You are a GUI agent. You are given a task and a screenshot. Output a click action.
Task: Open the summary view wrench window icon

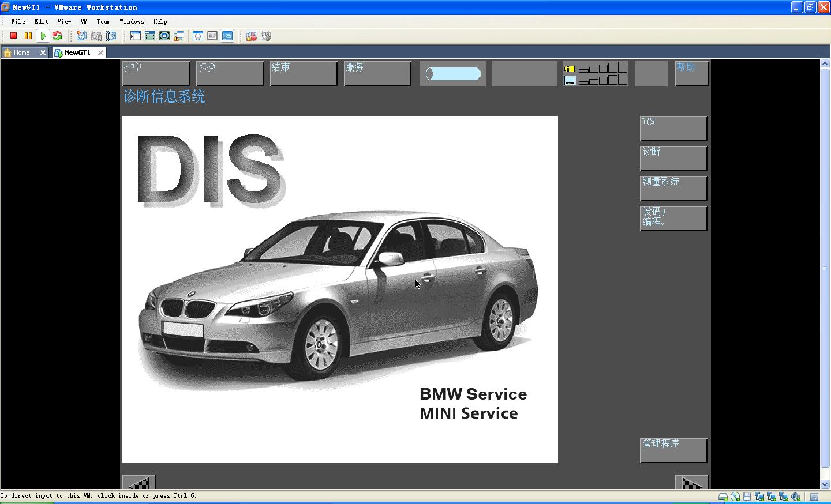(x=198, y=36)
